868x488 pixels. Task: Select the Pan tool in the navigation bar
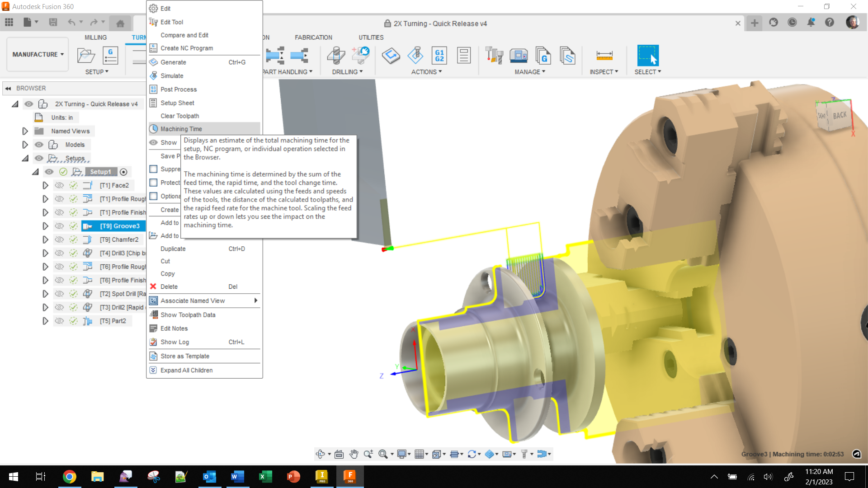354,454
